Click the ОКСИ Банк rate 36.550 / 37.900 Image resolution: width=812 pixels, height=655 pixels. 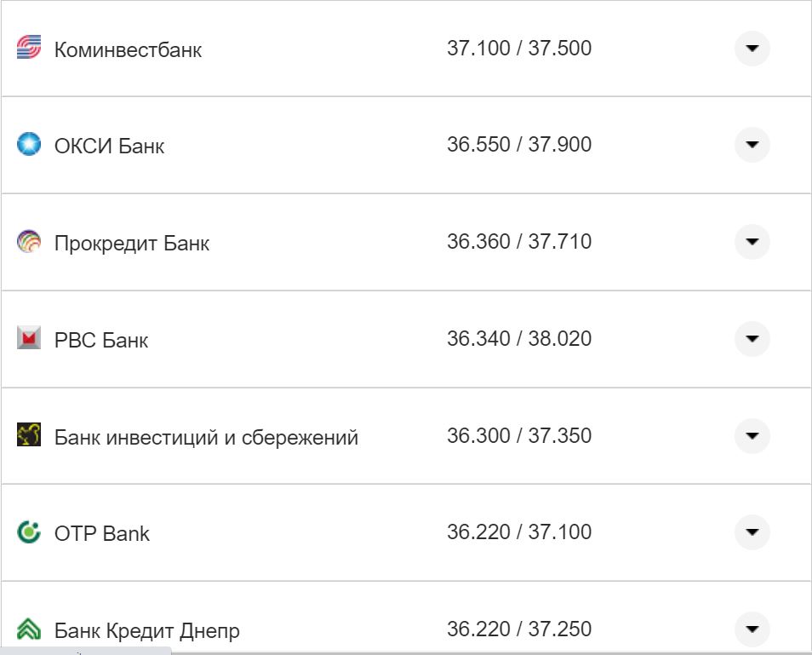pyautogui.click(x=522, y=144)
